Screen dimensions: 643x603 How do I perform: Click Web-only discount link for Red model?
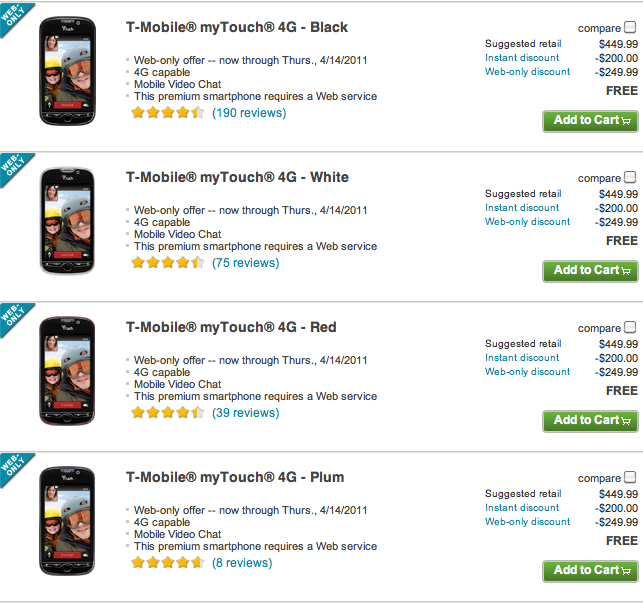point(527,372)
